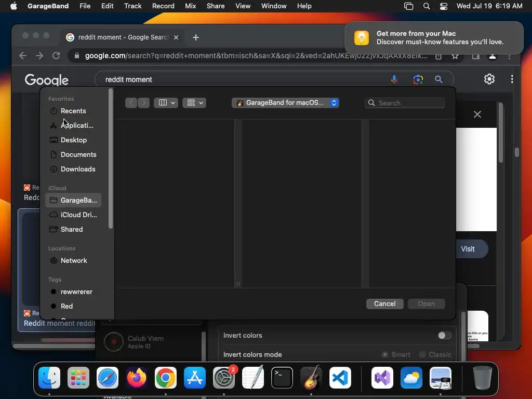The height and width of the screenshot is (399, 532).
Task: Open the Documents sidebar location
Action: [x=73, y=155]
